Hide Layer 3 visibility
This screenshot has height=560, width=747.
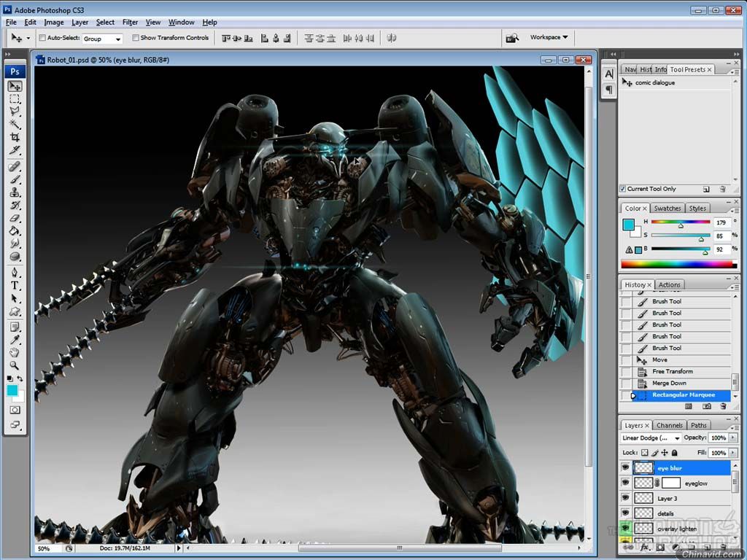(x=625, y=498)
